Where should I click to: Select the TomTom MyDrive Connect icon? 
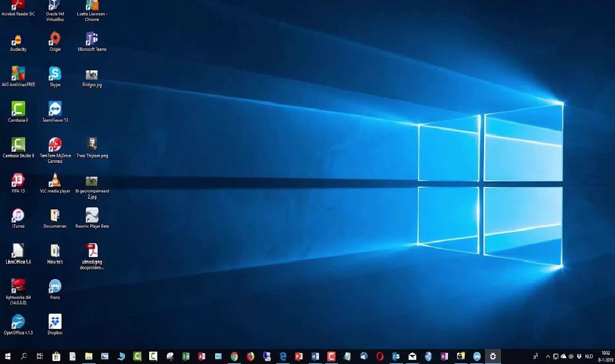[55, 150]
